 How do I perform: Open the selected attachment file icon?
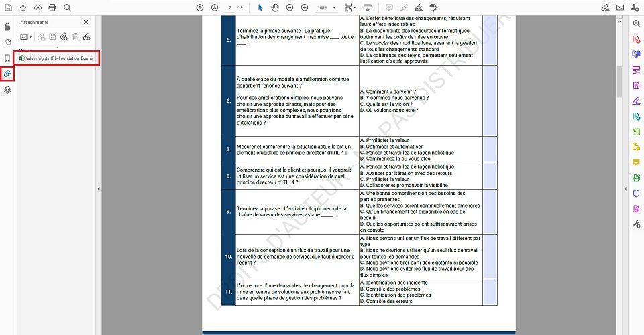41,36
